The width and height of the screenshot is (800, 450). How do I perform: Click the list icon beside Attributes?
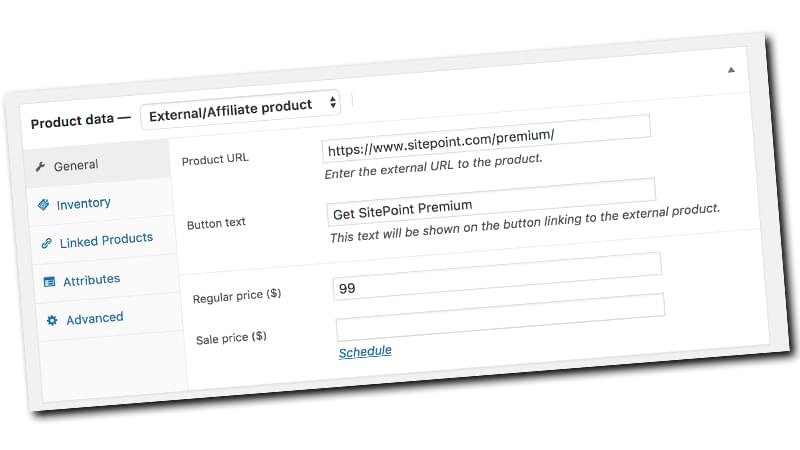click(x=49, y=282)
